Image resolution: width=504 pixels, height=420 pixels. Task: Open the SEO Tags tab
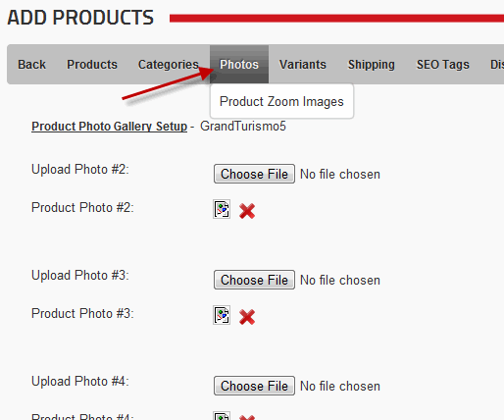point(442,65)
